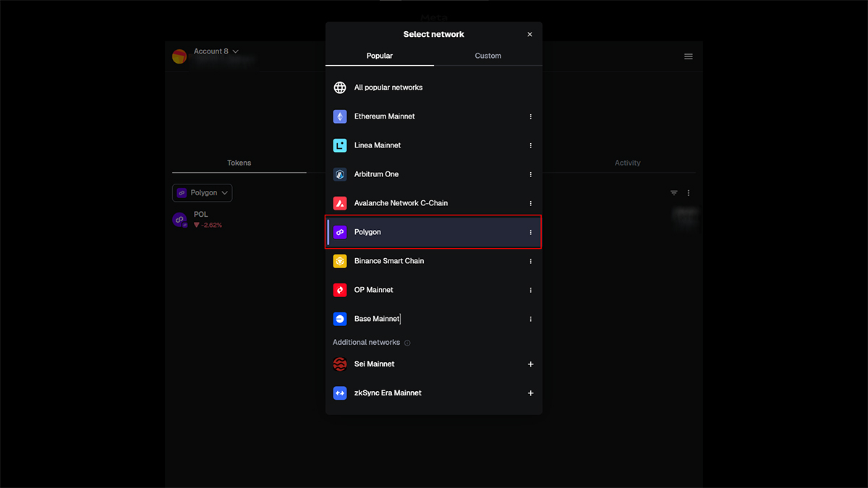The image size is (868, 488).
Task: Click the Base Mainnet logo icon
Action: point(340,319)
